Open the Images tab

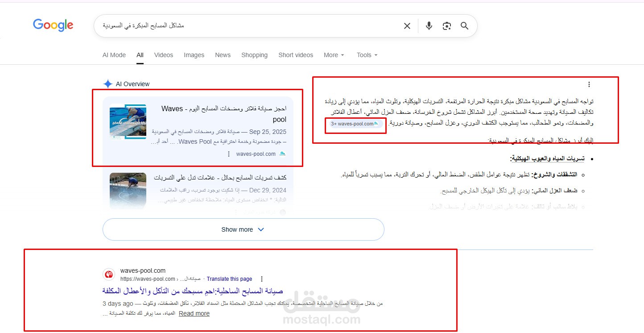pyautogui.click(x=194, y=55)
